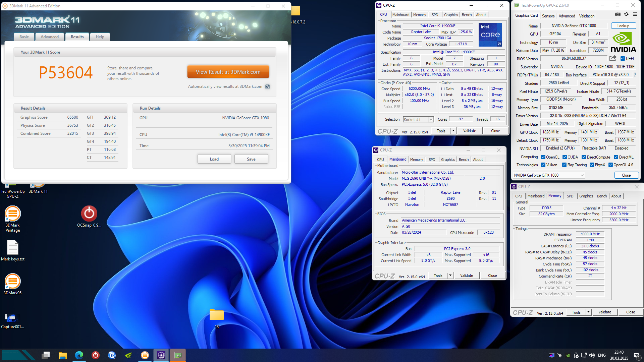644x362 pixels.
Task: Switch to Basic tab in 3DMark 11
Action: pyautogui.click(x=24, y=37)
